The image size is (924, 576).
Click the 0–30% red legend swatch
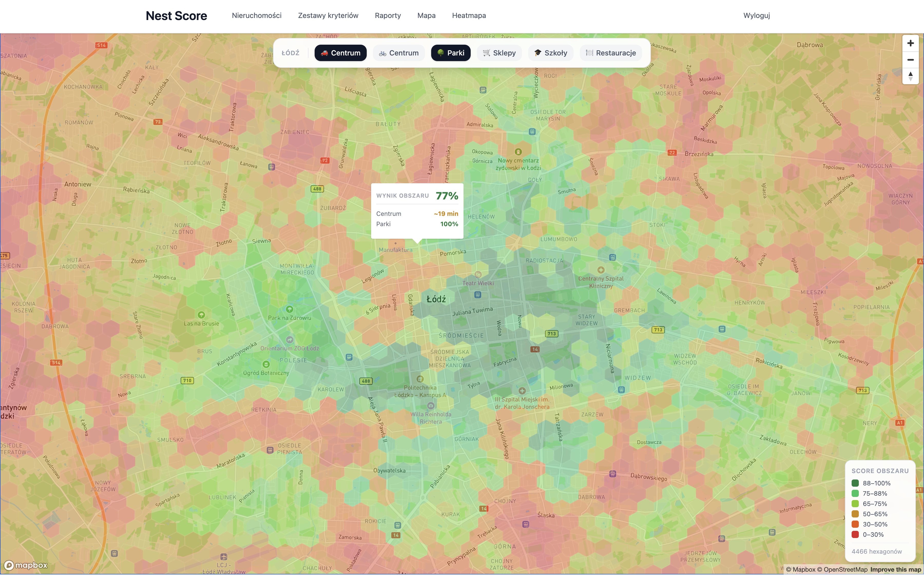tap(855, 534)
